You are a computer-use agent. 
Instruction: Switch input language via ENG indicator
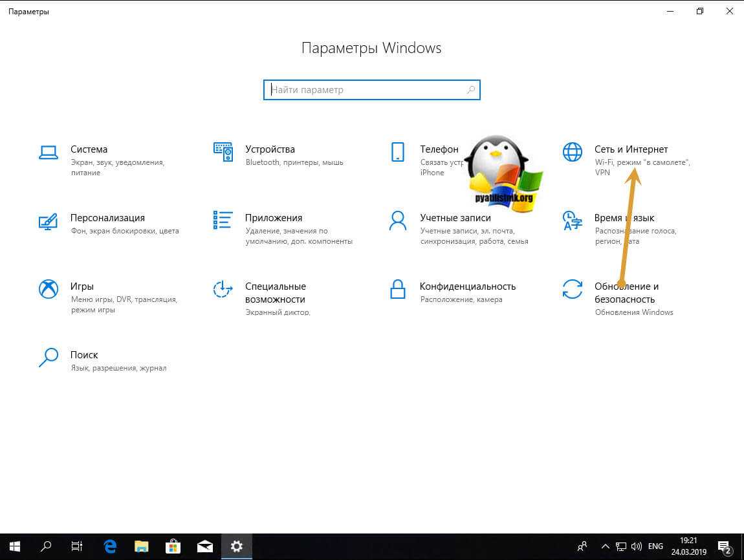point(657,546)
